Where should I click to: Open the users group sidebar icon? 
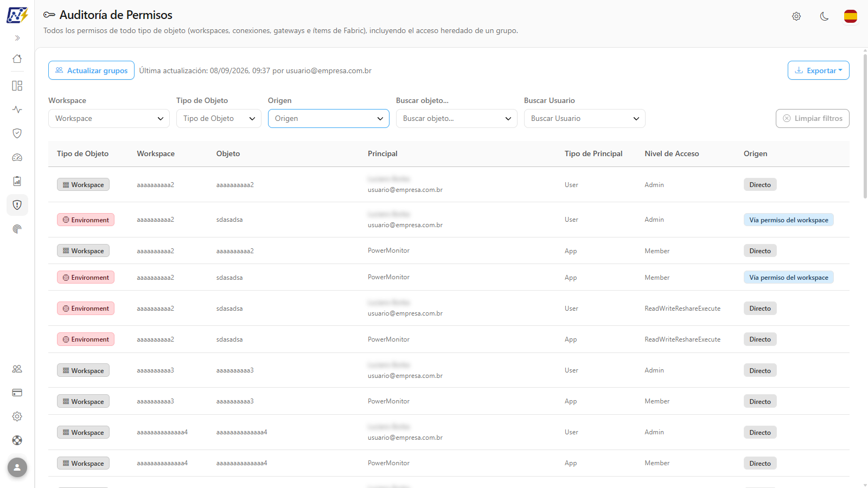pos(17,369)
